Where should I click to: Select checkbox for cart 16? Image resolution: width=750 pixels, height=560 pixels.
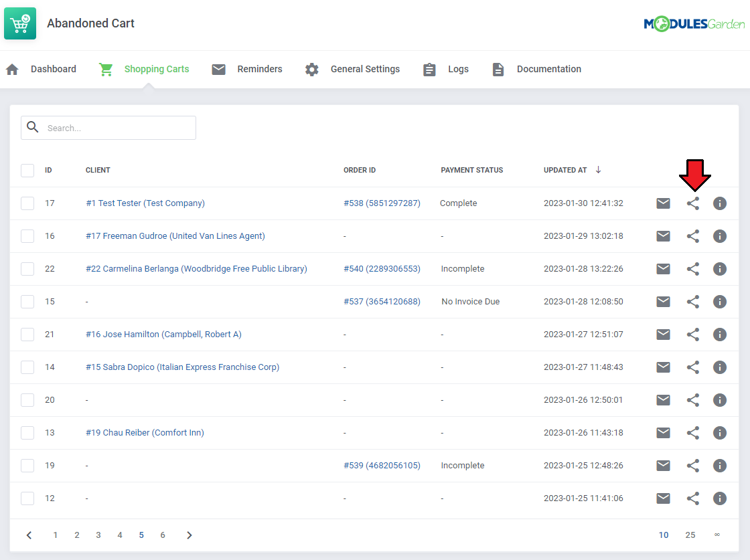[27, 236]
